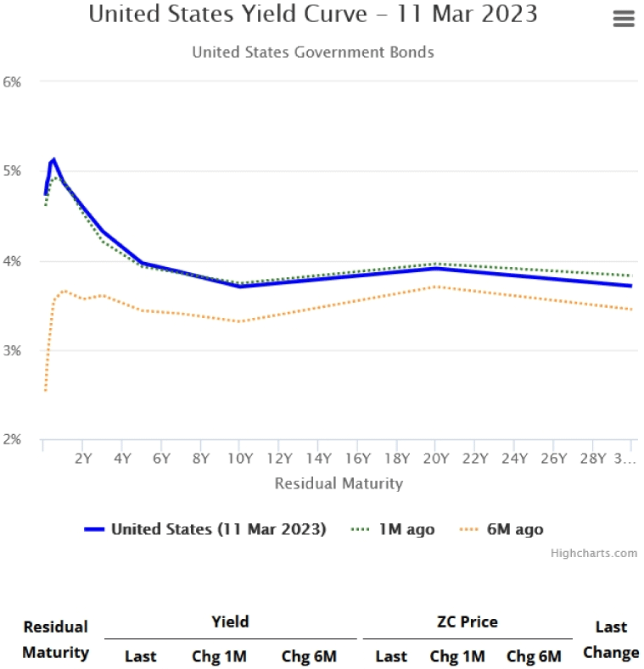The width and height of the screenshot is (644, 669).
Task: Click the blue line legend swatch
Action: [95, 529]
